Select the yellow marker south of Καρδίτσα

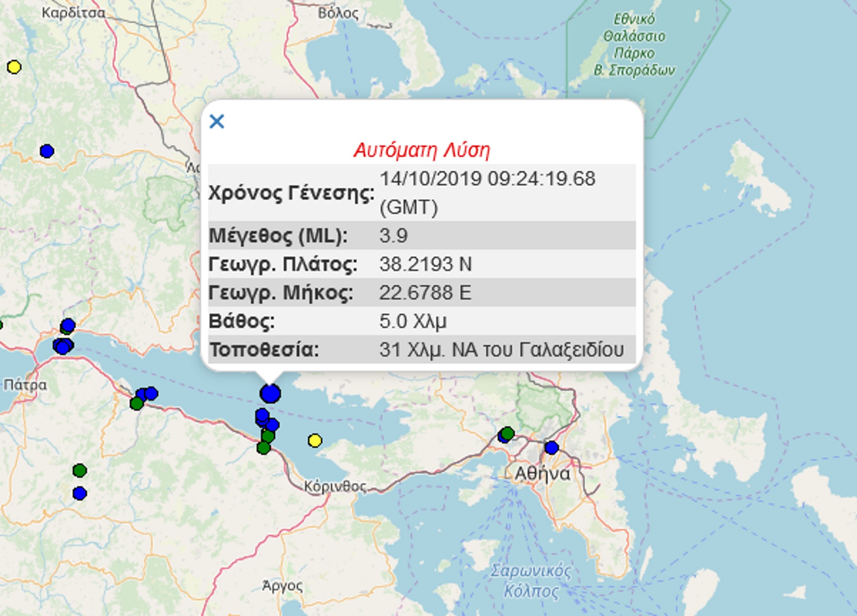14,67
